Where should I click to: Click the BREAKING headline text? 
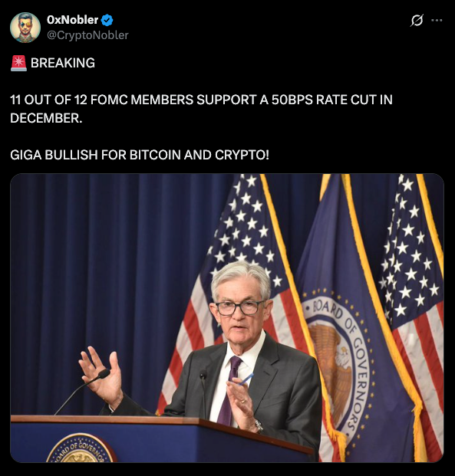[63, 63]
